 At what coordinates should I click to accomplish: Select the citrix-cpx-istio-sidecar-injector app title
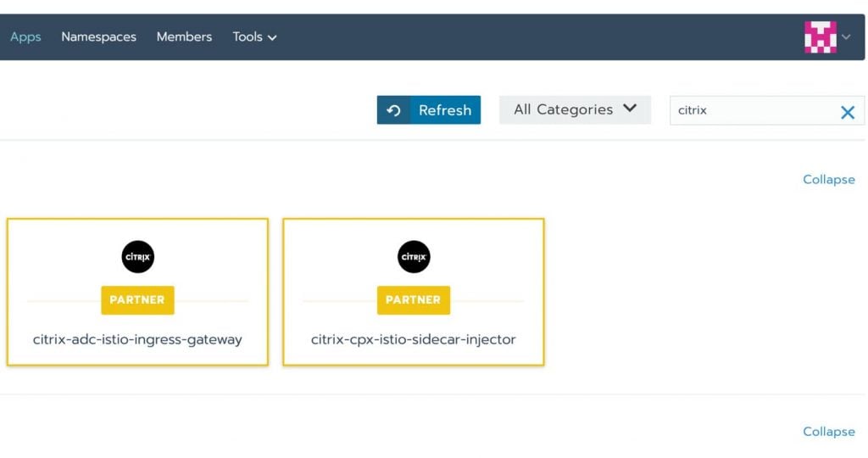[414, 339]
